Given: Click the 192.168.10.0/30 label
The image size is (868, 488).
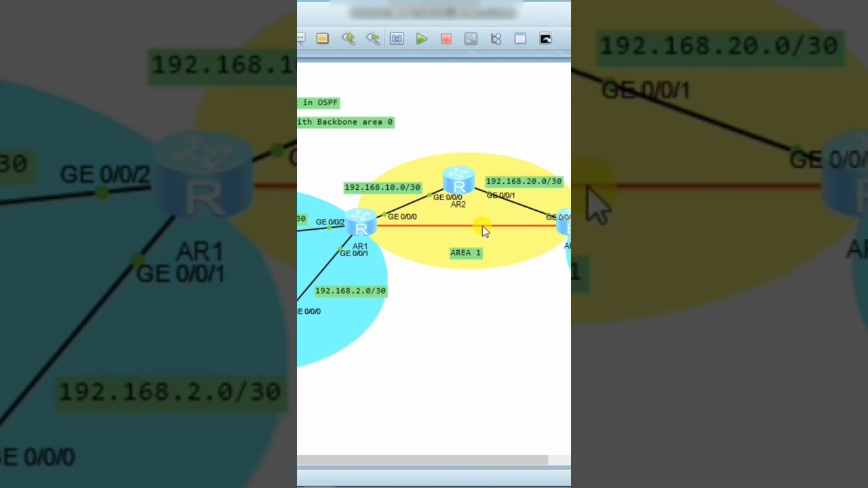Looking at the screenshot, I should (x=382, y=187).
